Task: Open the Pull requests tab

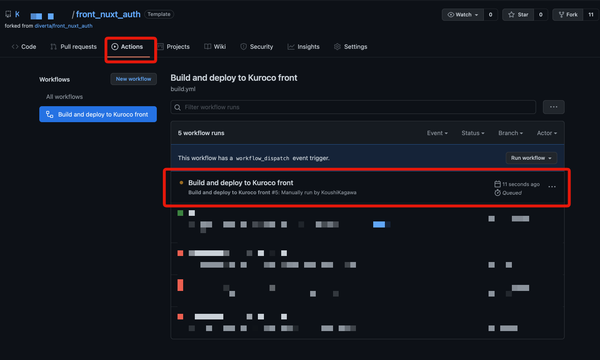Action: (x=73, y=47)
